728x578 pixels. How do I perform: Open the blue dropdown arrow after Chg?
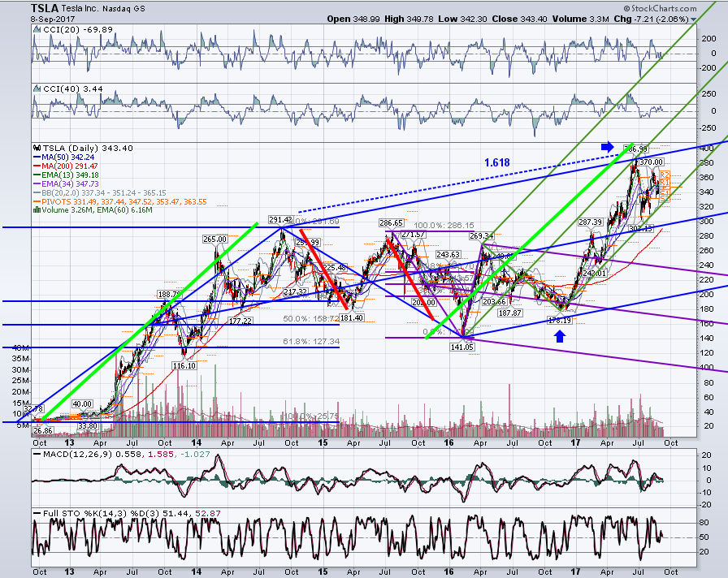pyautogui.click(x=693, y=19)
